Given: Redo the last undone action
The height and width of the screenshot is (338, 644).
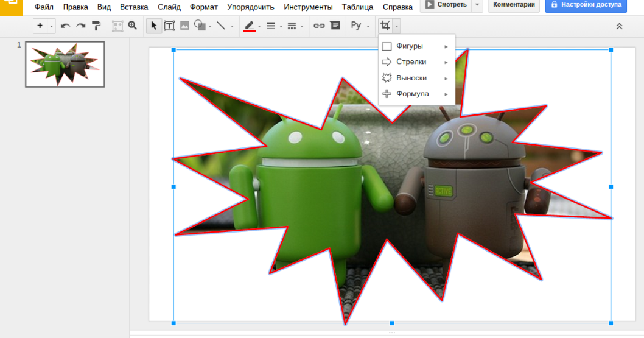Looking at the screenshot, I should (80, 26).
